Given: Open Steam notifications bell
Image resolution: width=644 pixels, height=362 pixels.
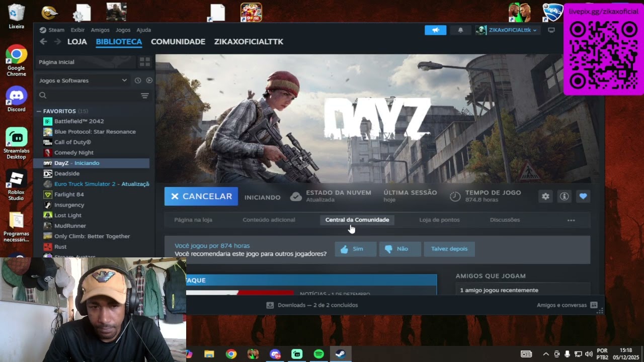Looking at the screenshot, I should coord(460,30).
